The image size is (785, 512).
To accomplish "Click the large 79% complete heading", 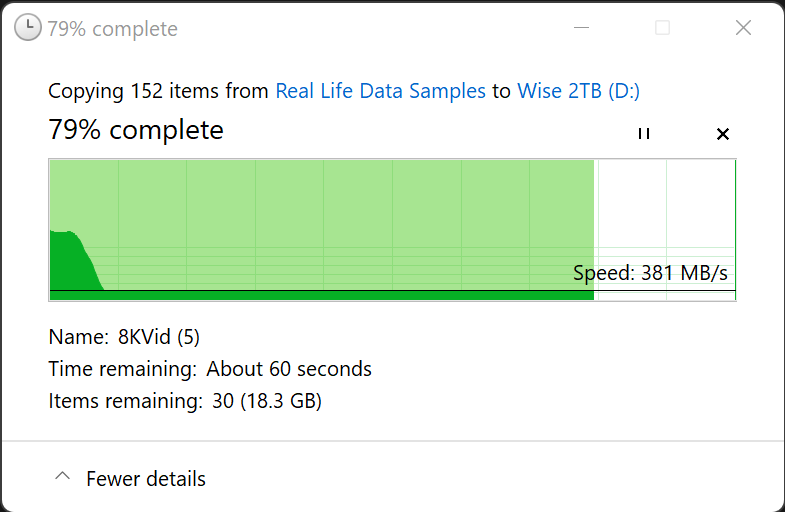I will (x=136, y=130).
